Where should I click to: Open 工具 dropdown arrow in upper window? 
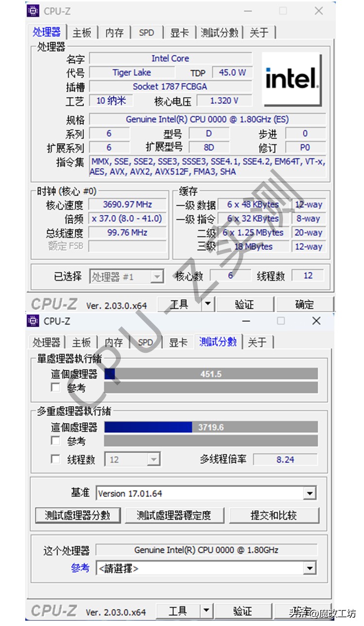click(x=207, y=304)
